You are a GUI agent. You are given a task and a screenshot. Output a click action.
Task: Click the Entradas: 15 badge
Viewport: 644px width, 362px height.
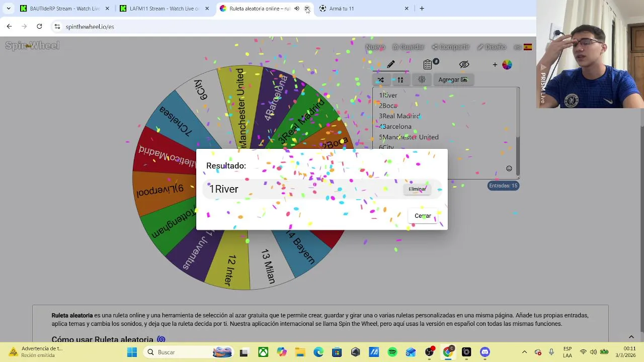coord(503,186)
